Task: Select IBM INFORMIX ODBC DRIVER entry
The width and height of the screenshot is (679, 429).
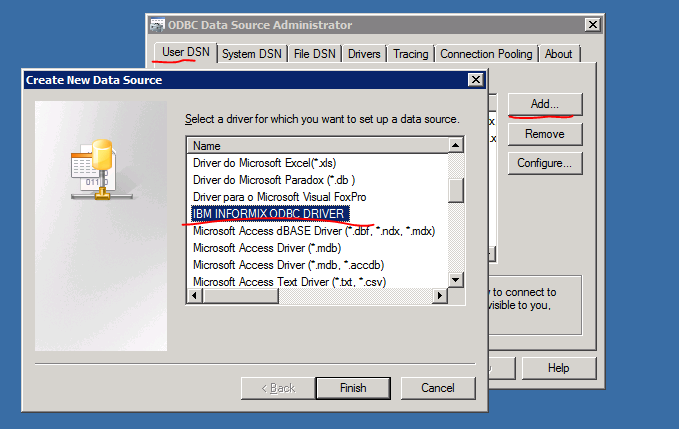Action: (270, 214)
